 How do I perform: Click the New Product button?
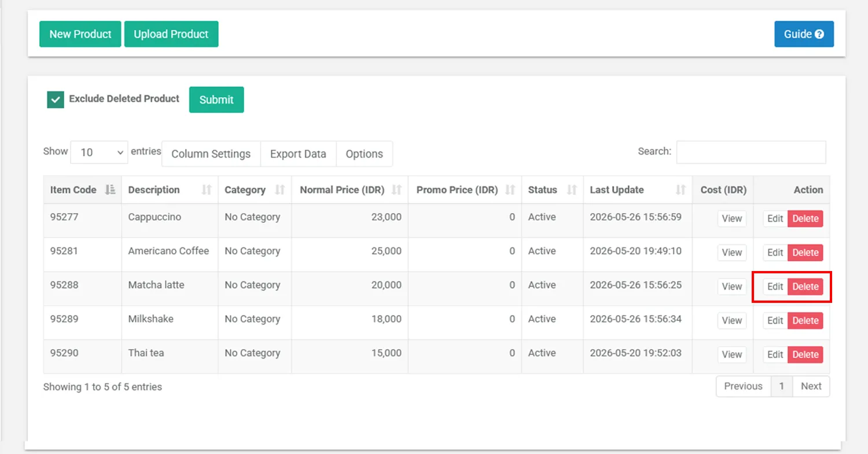point(80,34)
